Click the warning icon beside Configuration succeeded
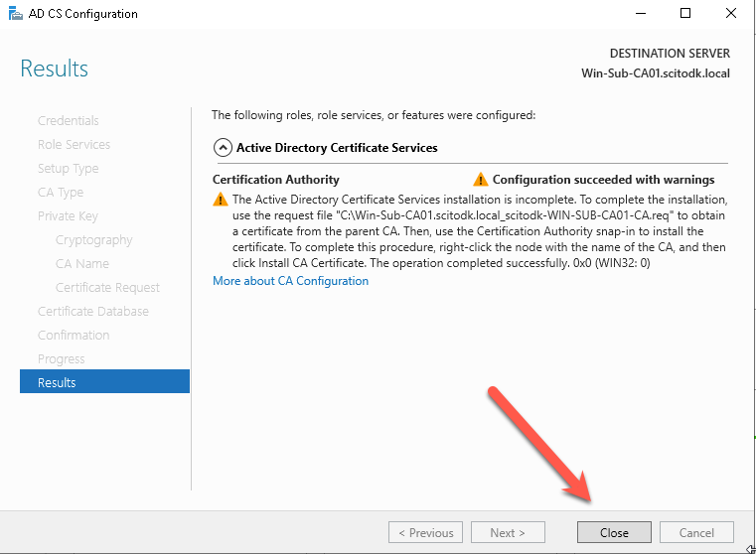The width and height of the screenshot is (756, 554). tap(480, 180)
